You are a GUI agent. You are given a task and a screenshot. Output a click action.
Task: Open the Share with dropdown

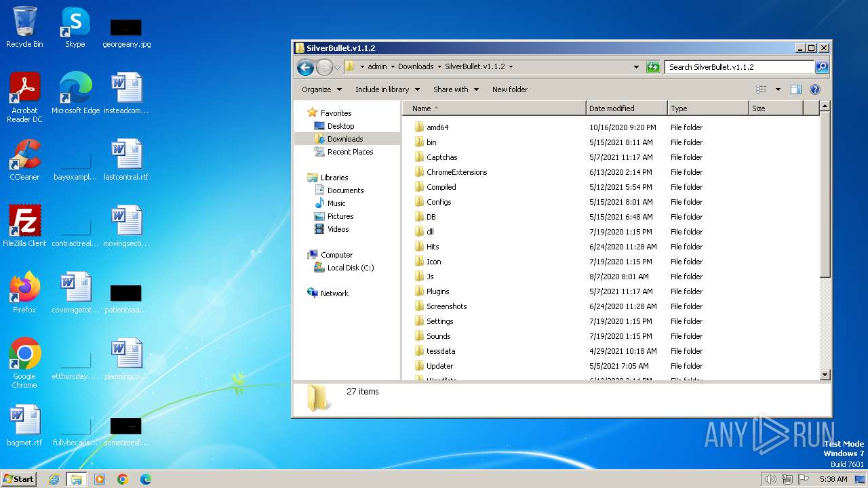click(x=456, y=89)
